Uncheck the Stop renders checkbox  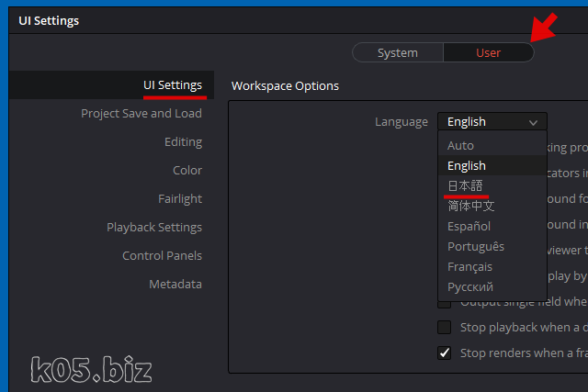point(445,353)
